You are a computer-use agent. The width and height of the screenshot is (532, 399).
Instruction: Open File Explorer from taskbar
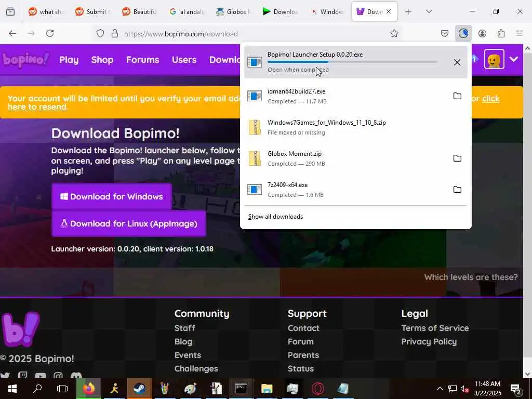[267, 389]
